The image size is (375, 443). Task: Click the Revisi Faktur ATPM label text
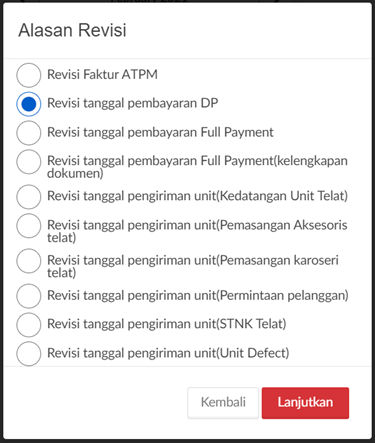(102, 74)
